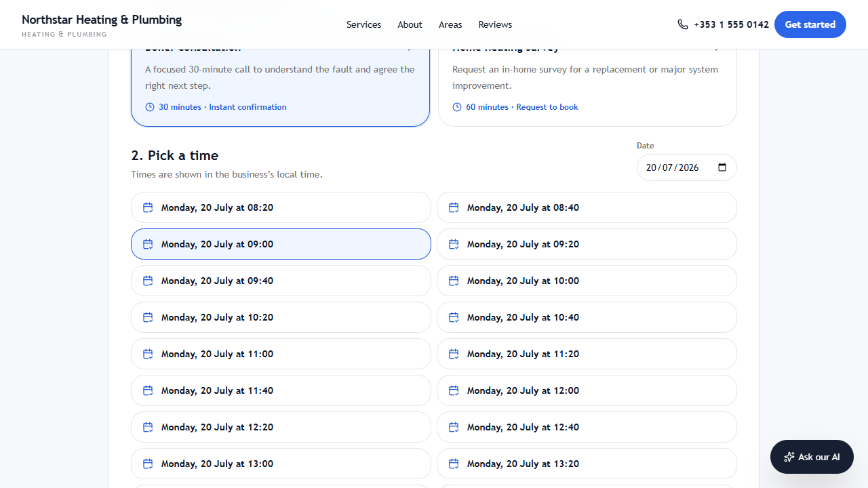Open the date picker calendar icon

(x=722, y=167)
